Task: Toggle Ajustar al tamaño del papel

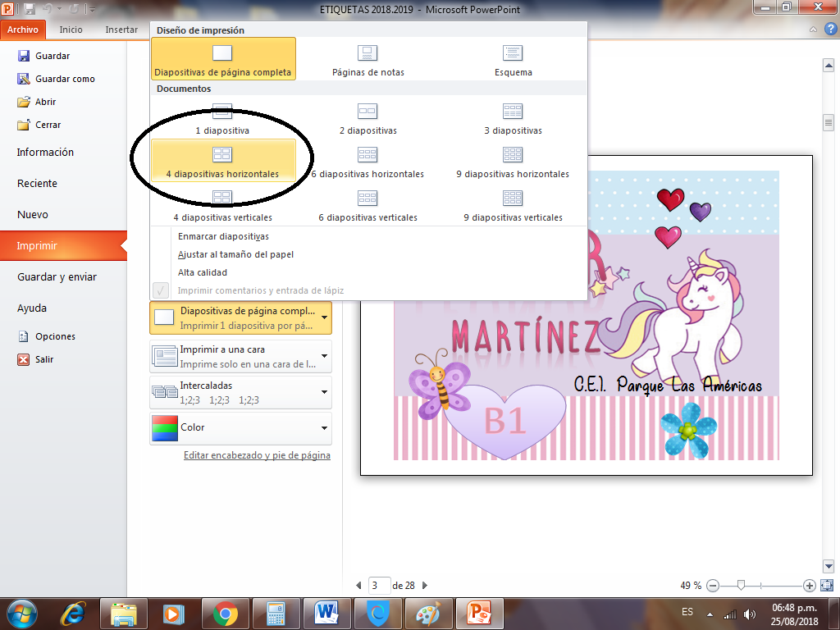Action: point(235,254)
